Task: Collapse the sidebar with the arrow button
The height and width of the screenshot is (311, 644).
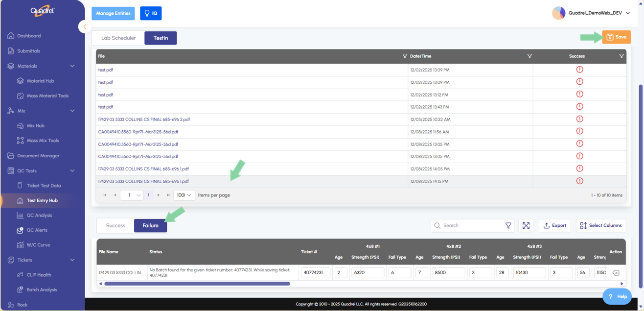Action: coord(85,27)
